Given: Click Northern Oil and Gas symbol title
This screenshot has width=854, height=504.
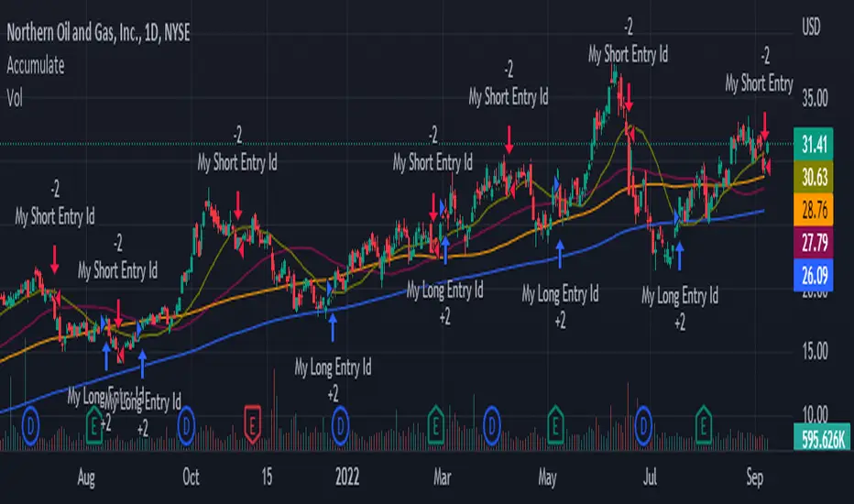Looking at the screenshot, I should pyautogui.click(x=99, y=33).
